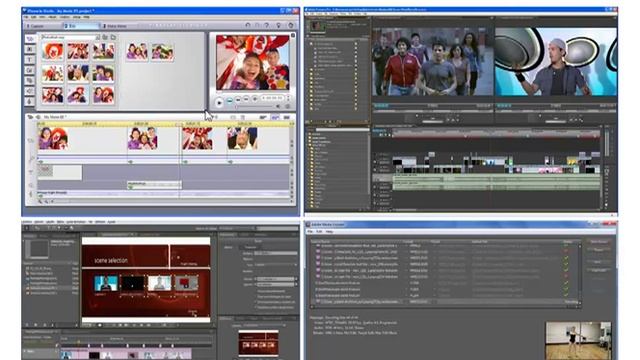Open the Help menu in Adobe Media Encoder
Viewport: 640px width, 360px height.
point(329,231)
